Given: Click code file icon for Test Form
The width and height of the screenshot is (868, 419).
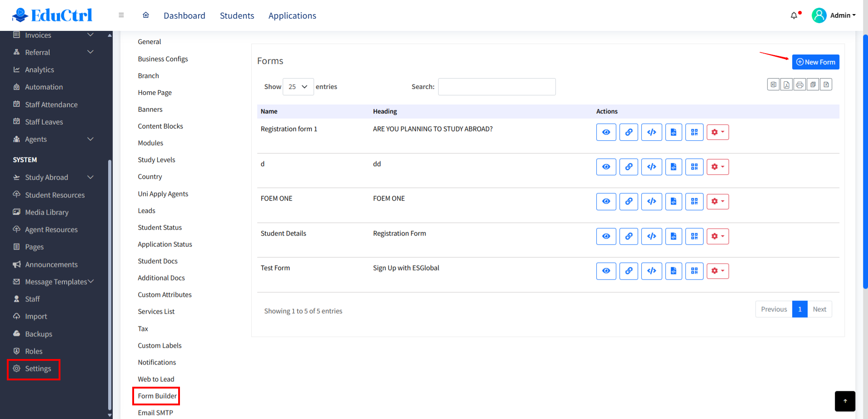Looking at the screenshot, I should click(x=673, y=271).
